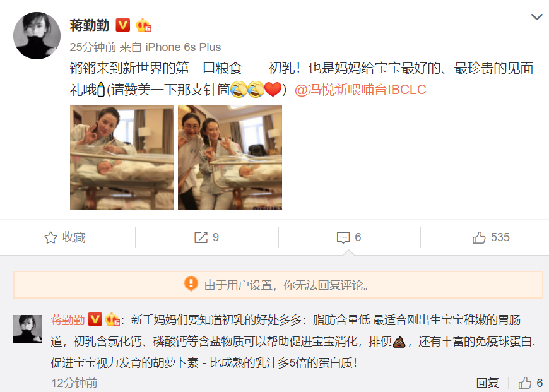Open the post author's large profile avatar
Image resolution: width=549 pixels, height=392 pixels.
37,35
